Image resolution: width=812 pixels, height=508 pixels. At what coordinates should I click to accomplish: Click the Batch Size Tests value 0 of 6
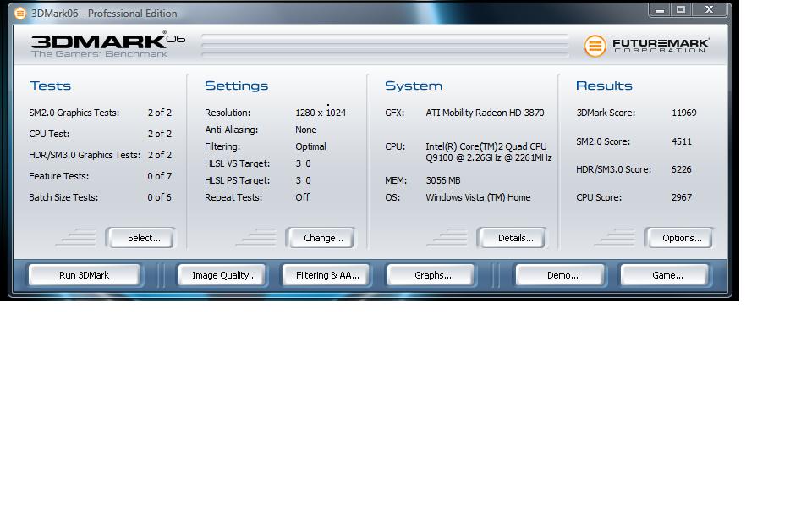coord(160,197)
